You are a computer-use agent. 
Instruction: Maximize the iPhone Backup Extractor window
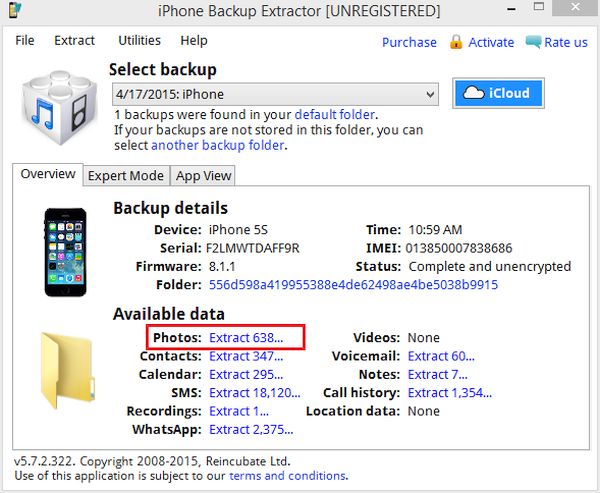tap(539, 7)
